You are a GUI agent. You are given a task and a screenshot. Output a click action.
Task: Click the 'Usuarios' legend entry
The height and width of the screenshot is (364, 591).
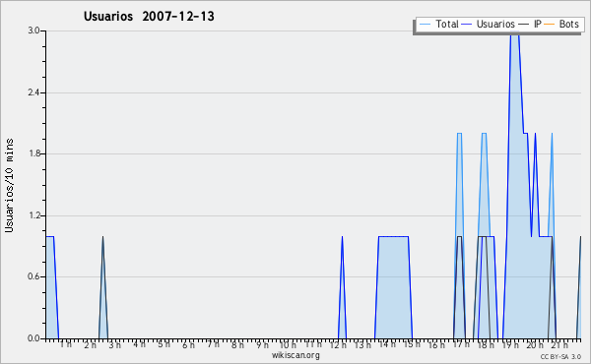click(x=489, y=24)
